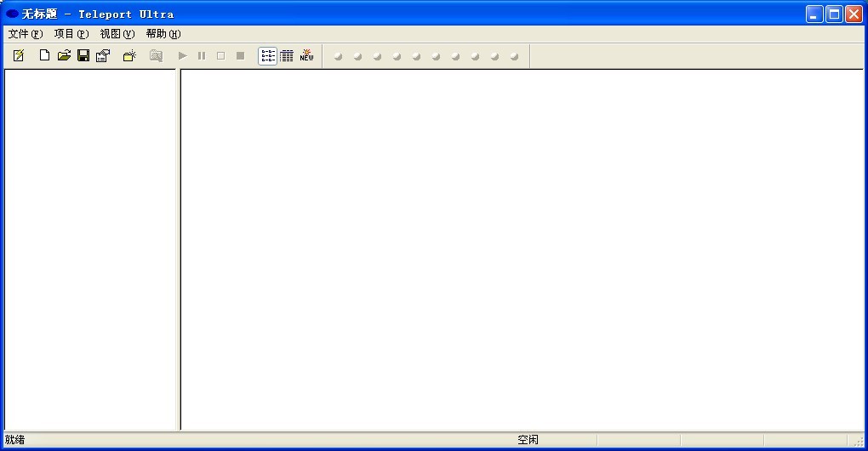Switch to tree list view mode
Image resolution: width=868 pixels, height=451 pixels.
[267, 56]
